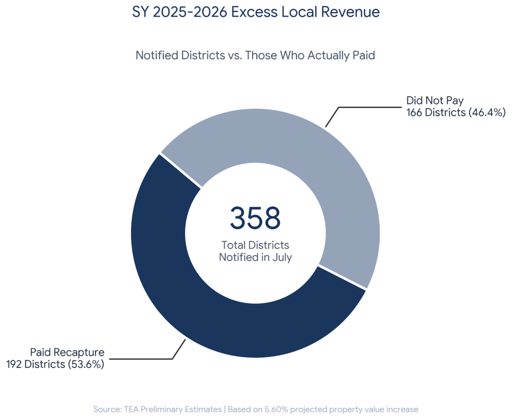Click the white divider gap at donut's right side

(343, 277)
